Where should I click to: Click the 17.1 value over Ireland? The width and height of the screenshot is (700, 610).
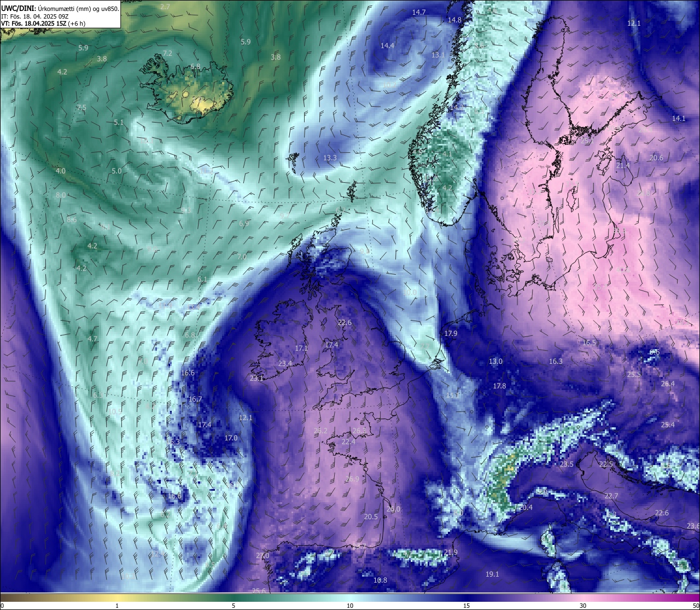point(301,348)
